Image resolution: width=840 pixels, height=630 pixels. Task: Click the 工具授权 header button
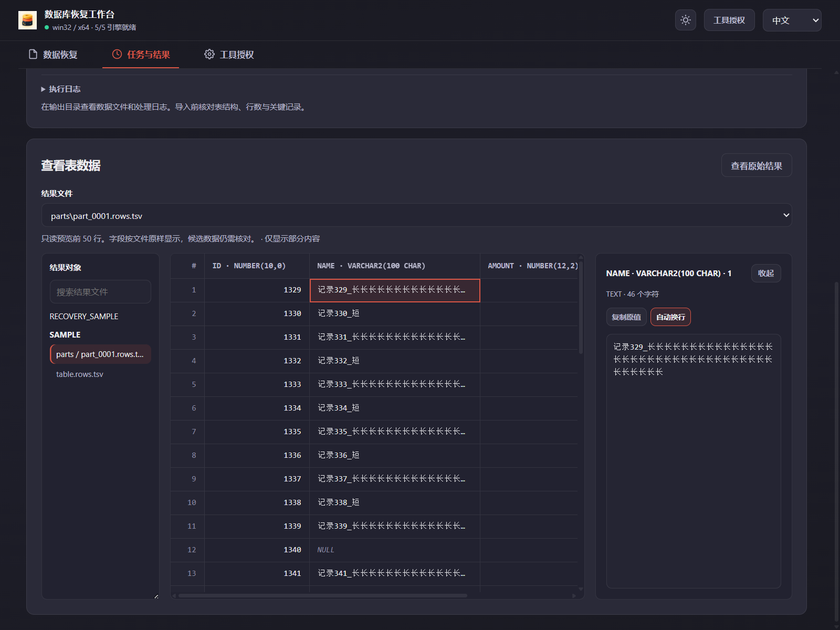(x=729, y=20)
